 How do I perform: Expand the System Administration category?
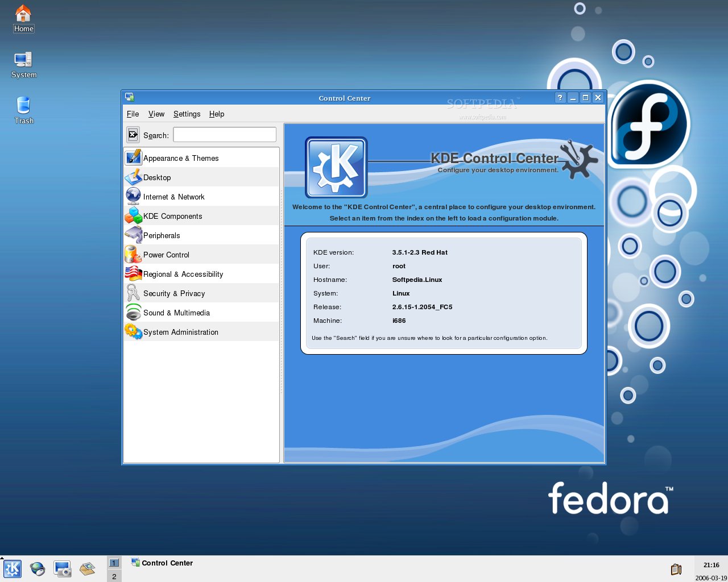tap(133, 332)
